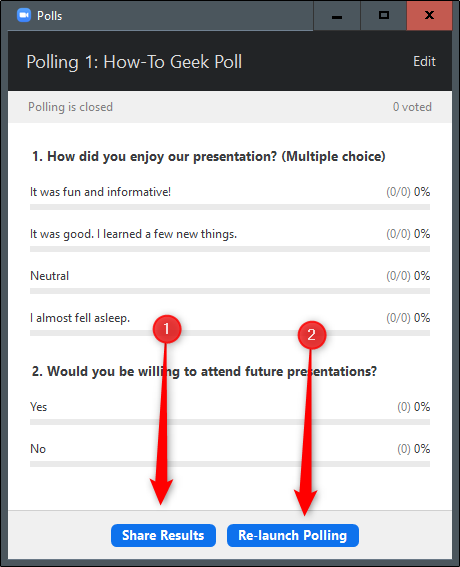Click the '0 voted' counter

tap(412, 107)
